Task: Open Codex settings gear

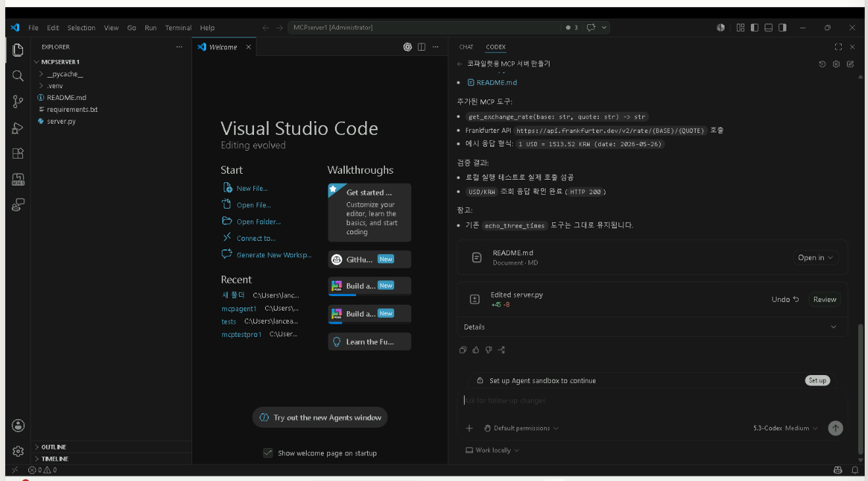Action: tap(836, 64)
